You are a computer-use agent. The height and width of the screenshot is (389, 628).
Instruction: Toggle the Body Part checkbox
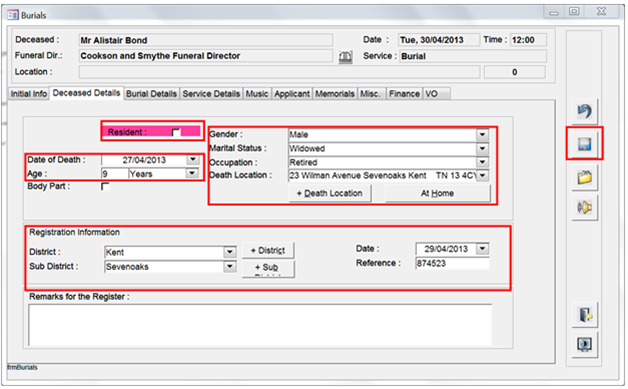coord(105,187)
